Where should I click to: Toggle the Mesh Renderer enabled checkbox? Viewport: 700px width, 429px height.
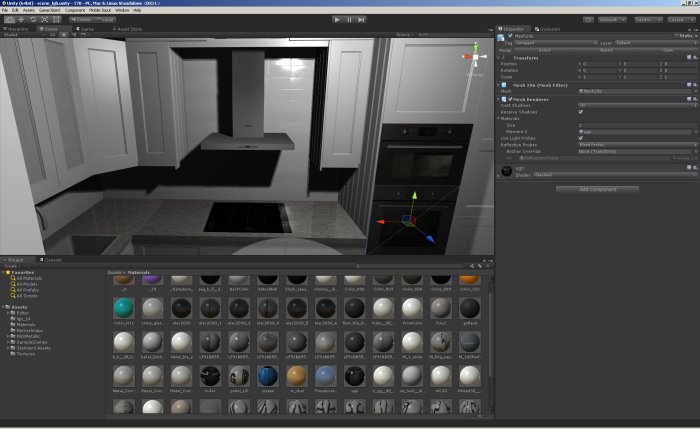(x=510, y=99)
